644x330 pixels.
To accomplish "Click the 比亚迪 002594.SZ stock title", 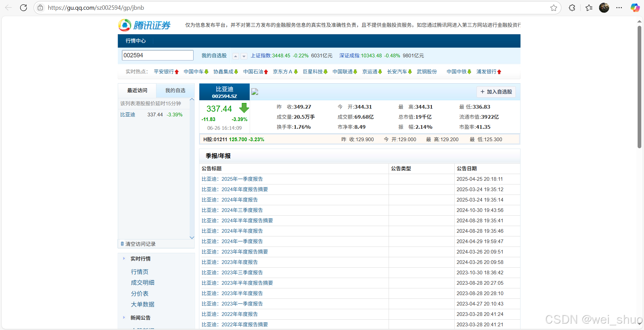I will click(225, 92).
